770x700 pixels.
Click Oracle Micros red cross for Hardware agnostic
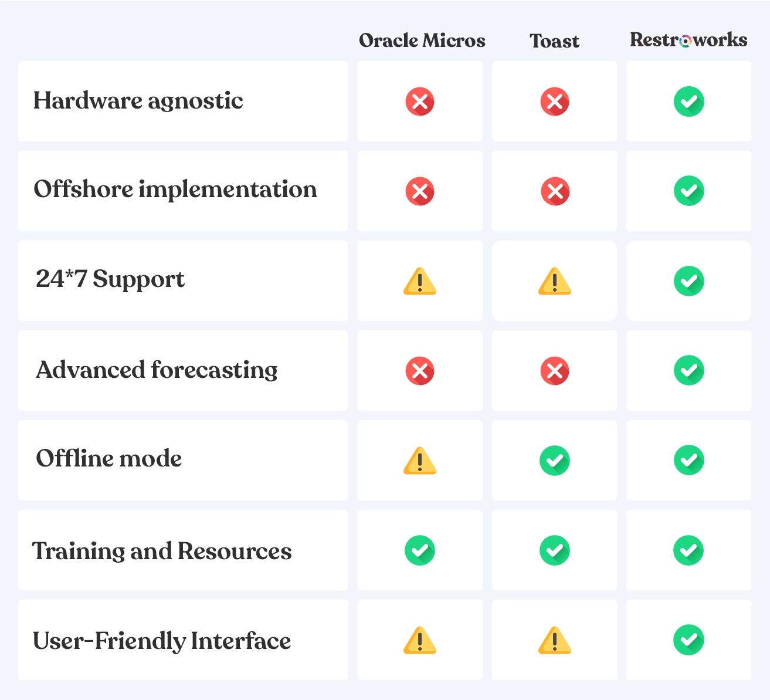(x=420, y=102)
